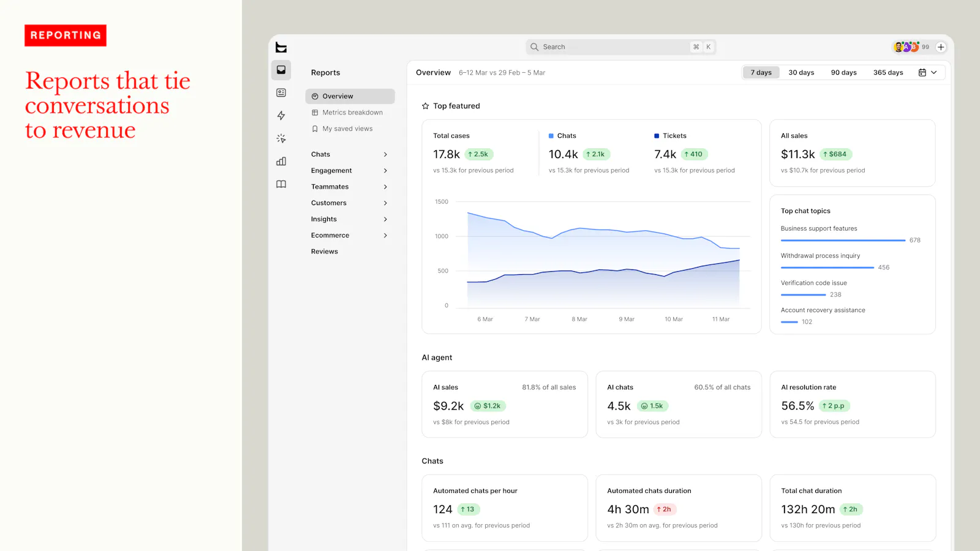
Task: Open the sparkle AI icon in left rail
Action: coord(281,138)
